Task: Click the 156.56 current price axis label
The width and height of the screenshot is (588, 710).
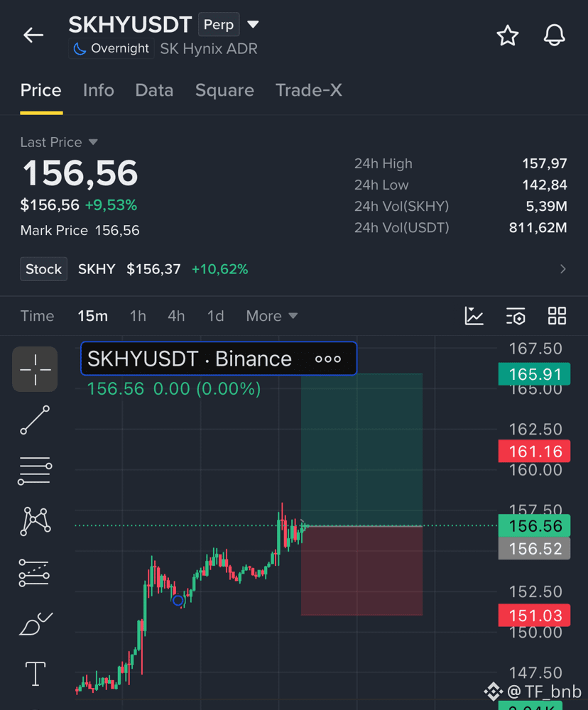Action: pyautogui.click(x=534, y=525)
